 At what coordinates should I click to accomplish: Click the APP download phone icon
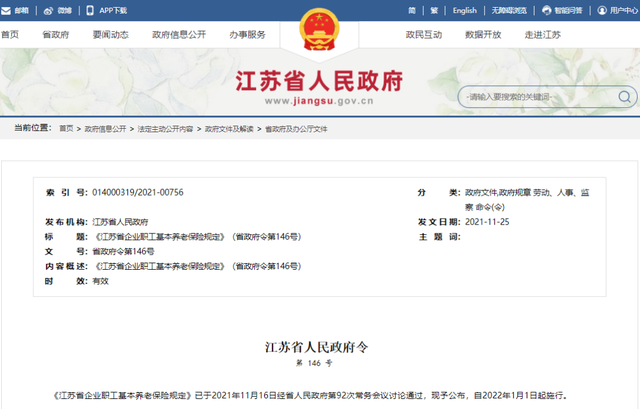90,11
